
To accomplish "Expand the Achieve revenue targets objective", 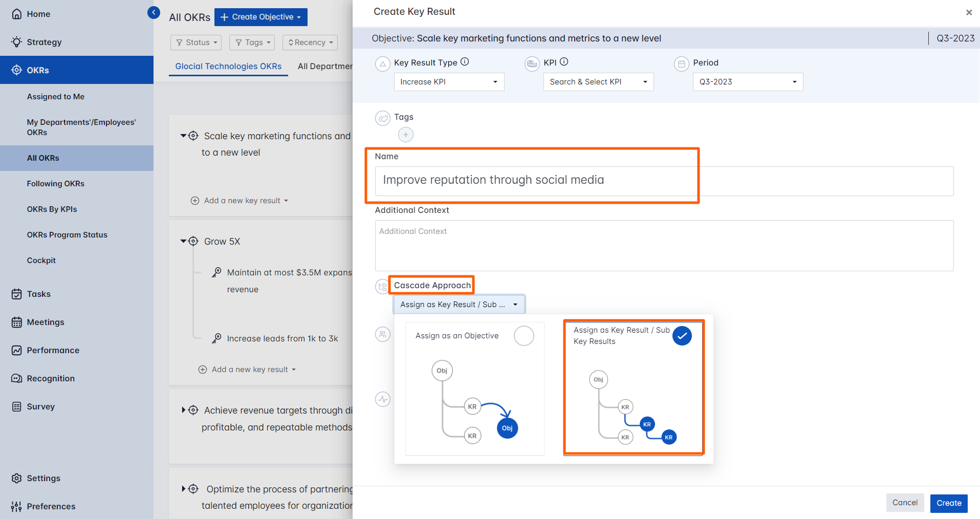I will point(183,410).
